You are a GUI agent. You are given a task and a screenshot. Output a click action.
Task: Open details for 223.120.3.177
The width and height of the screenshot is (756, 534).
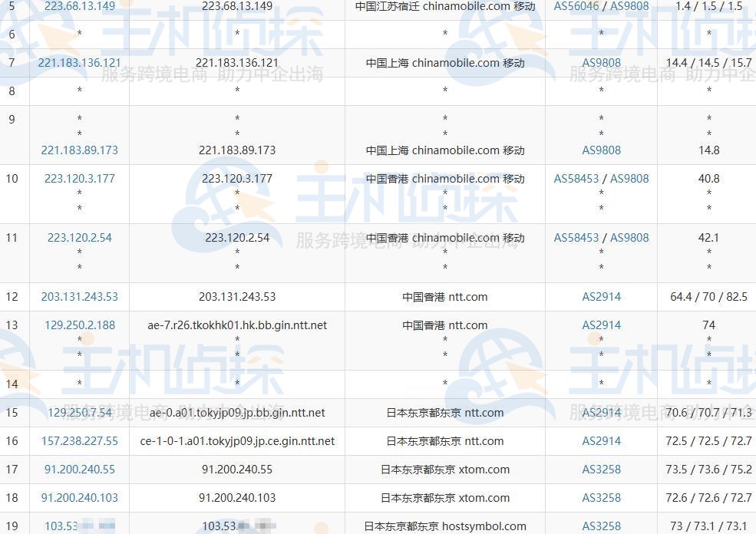click(x=79, y=178)
